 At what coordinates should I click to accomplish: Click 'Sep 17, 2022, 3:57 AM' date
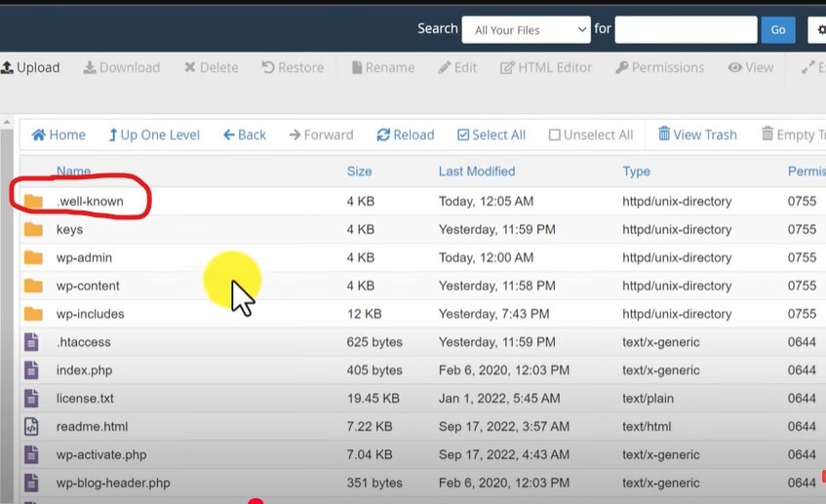pos(504,427)
